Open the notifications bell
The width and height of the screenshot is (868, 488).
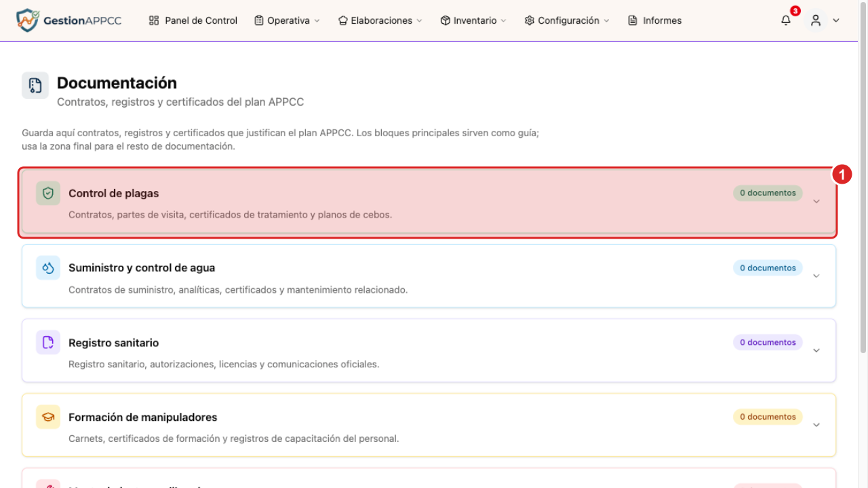[x=786, y=20]
